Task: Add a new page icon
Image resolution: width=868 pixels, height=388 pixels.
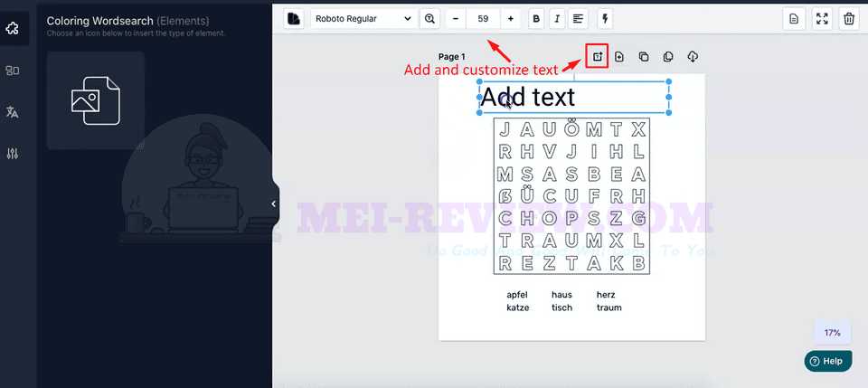Action: pyautogui.click(x=619, y=56)
